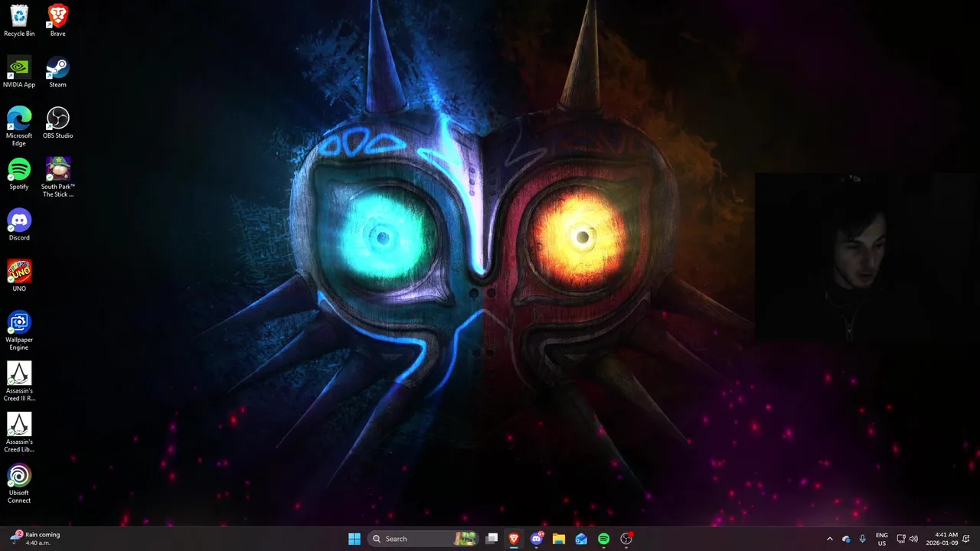Select the South Park The Stick shortcut
This screenshot has width=980, height=551.
(57, 178)
